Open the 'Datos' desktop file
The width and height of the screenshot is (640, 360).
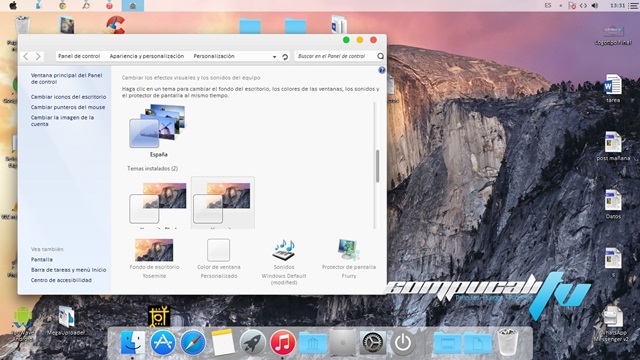pyautogui.click(x=613, y=204)
